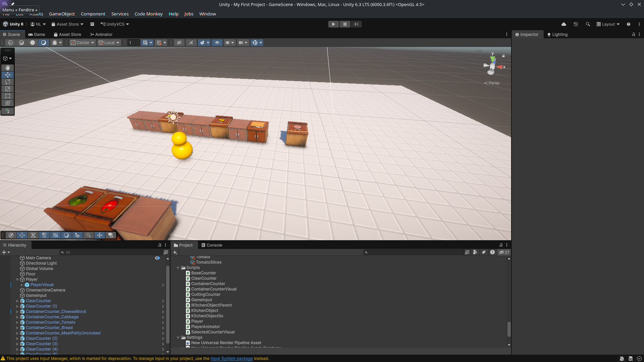
Task: Click the custom editor tools icon
Action: click(x=7, y=111)
